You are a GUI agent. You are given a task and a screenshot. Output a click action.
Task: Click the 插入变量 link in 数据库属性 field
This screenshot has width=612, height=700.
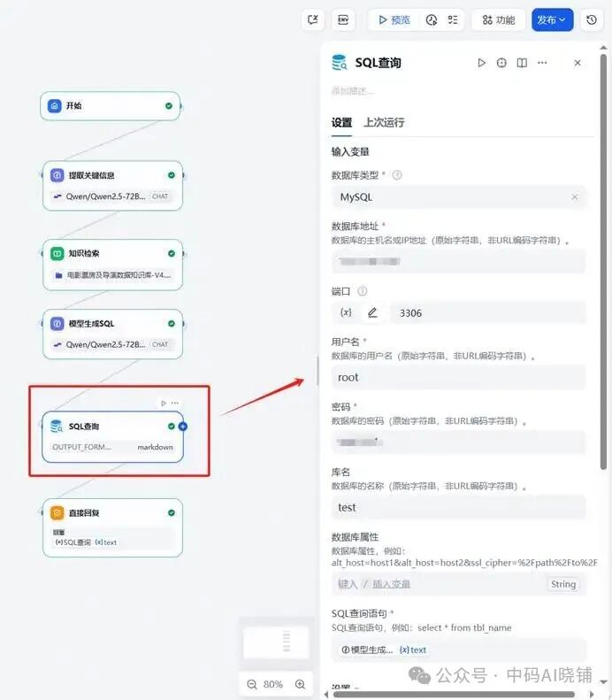[x=391, y=584]
